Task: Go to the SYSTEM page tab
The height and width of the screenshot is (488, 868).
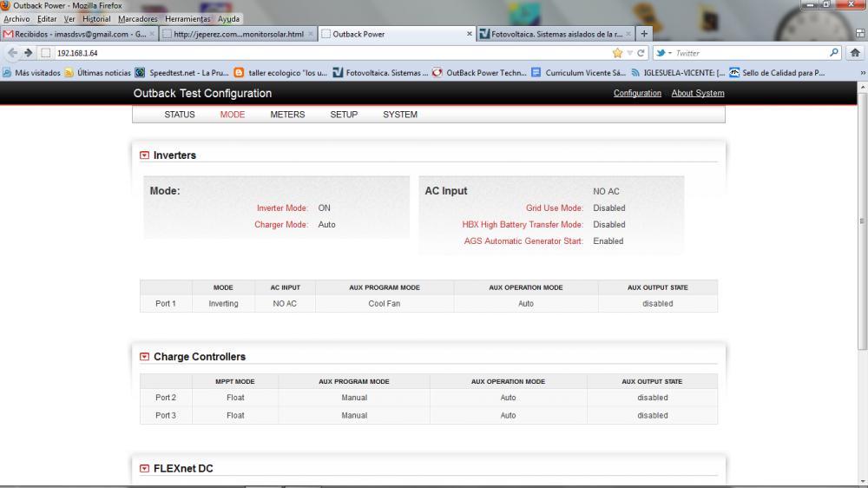Action: (x=400, y=115)
